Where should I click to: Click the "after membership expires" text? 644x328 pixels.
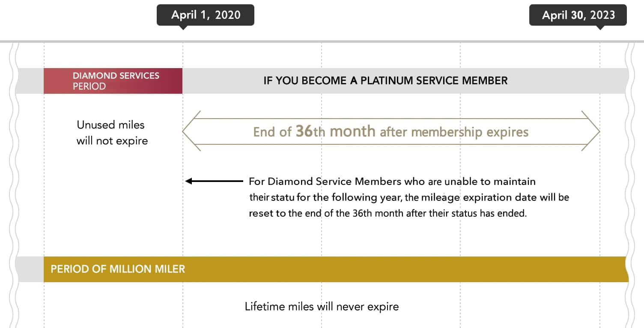(x=454, y=132)
